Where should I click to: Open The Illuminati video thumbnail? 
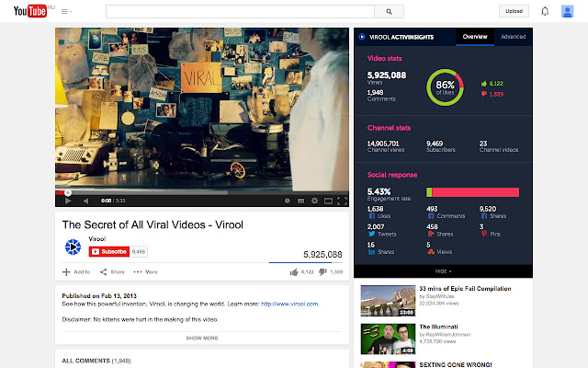(388, 339)
